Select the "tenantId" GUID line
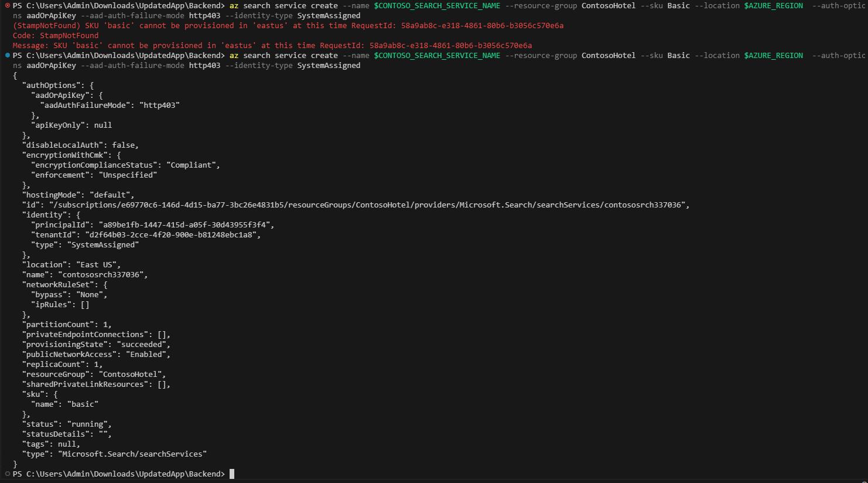 click(x=146, y=235)
